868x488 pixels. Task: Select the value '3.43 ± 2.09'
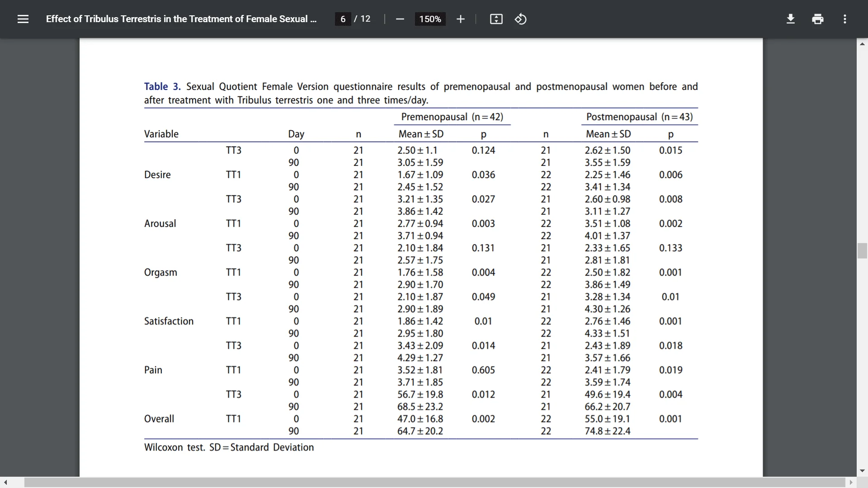coord(420,346)
